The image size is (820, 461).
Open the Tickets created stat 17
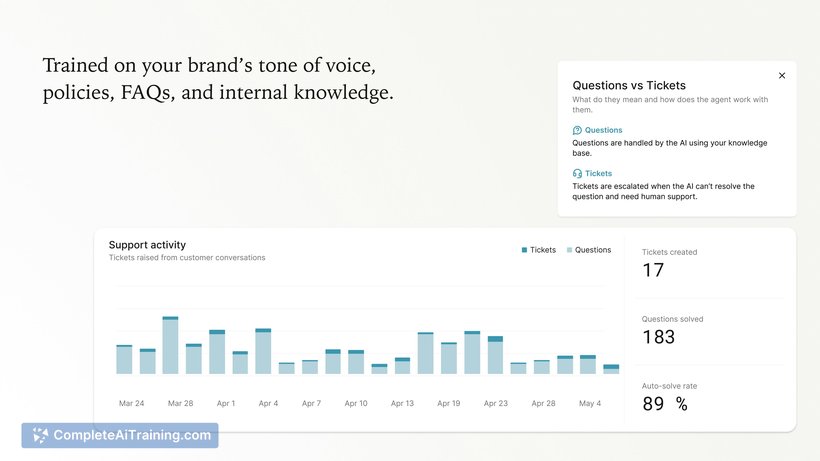(x=653, y=270)
